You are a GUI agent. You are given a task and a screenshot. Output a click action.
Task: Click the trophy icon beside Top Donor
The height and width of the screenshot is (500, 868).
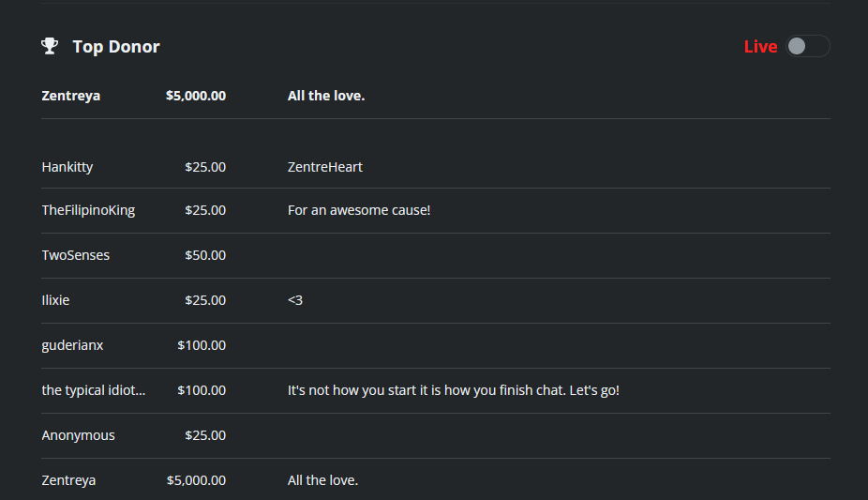(50, 46)
